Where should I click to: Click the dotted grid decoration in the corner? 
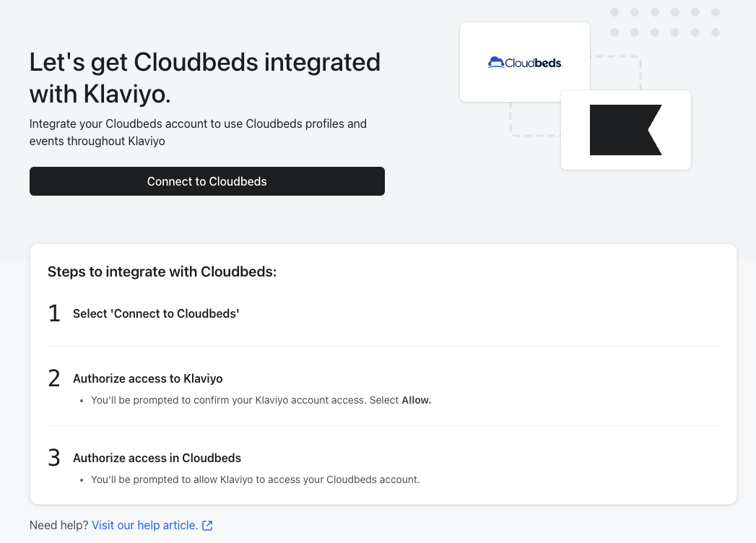(664, 22)
